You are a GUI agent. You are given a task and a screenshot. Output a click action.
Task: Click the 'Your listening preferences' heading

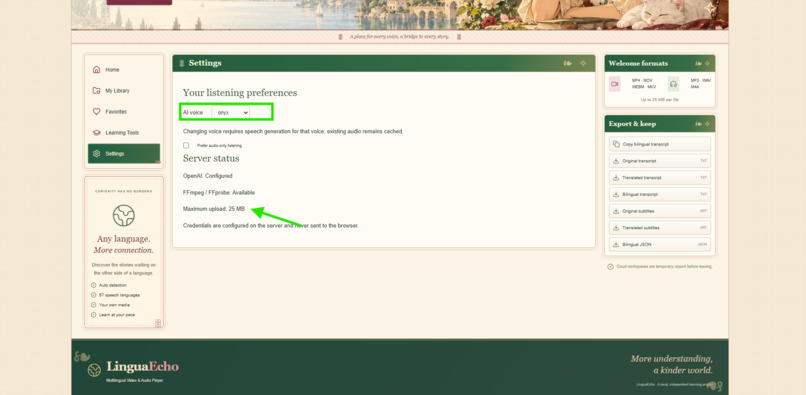pos(240,93)
